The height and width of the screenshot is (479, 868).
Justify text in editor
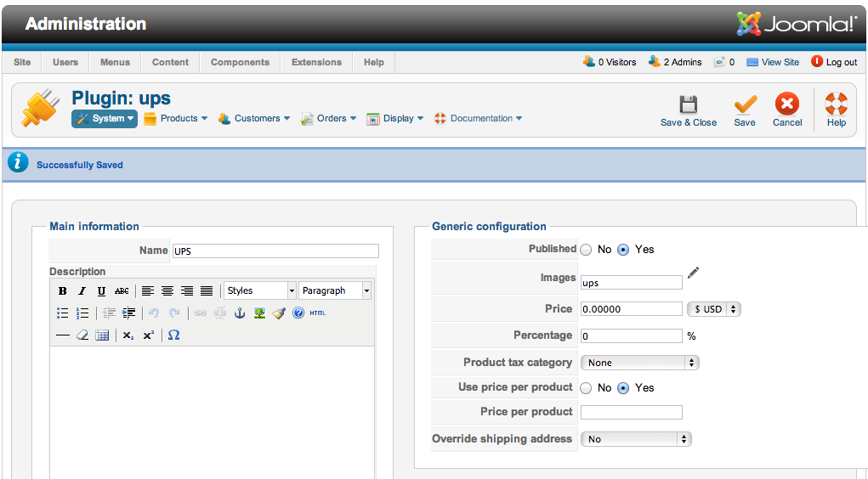pos(207,291)
